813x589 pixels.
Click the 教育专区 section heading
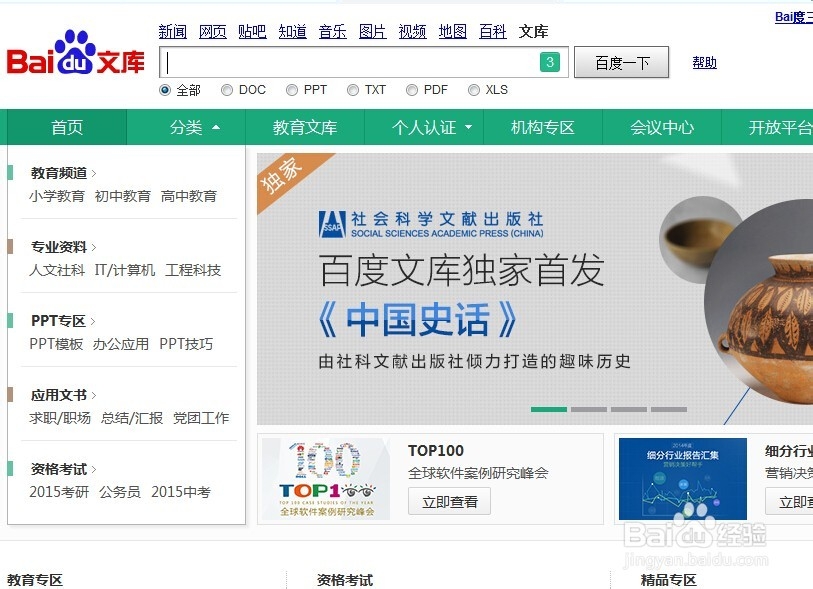point(35,580)
